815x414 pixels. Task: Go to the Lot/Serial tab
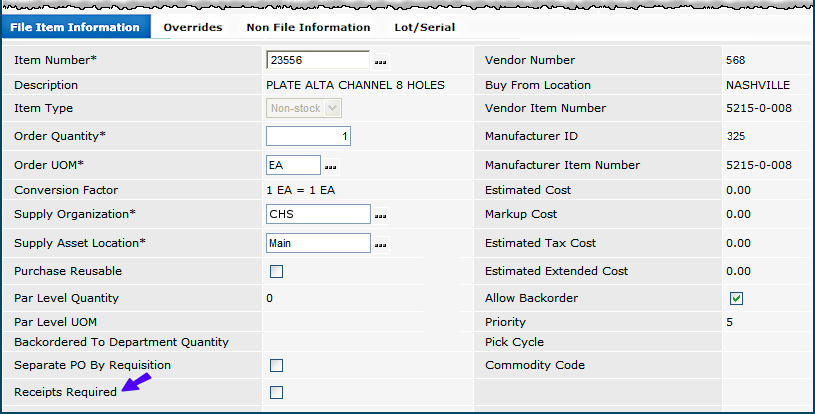(426, 27)
